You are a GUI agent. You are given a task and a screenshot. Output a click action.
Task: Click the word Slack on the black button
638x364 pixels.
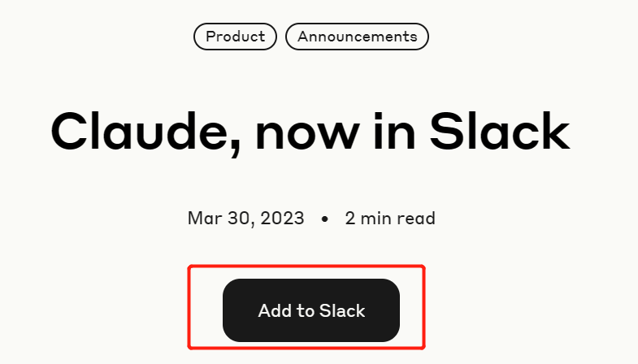tap(342, 310)
